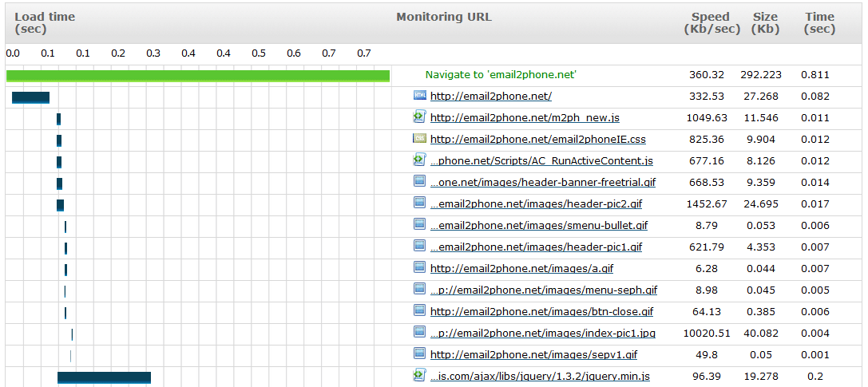This screenshot has width=868, height=387.
Task: Click the Size (Kb) column header
Action: tap(765, 23)
